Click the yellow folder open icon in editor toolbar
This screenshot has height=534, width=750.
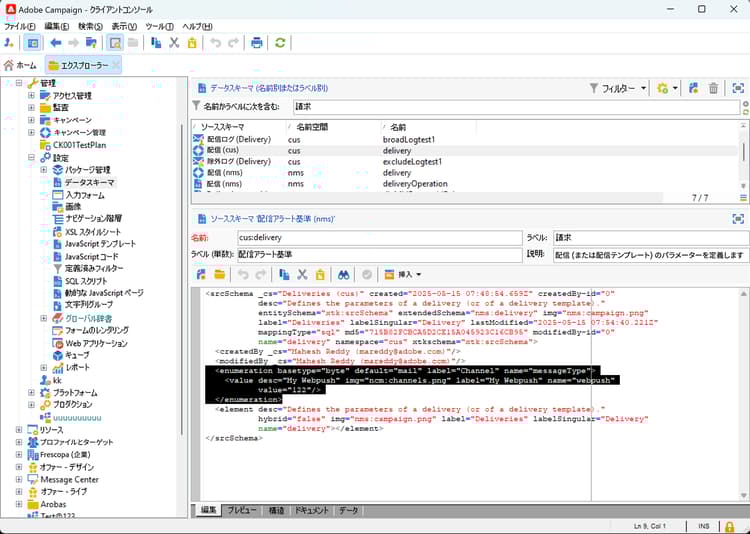pos(219,274)
